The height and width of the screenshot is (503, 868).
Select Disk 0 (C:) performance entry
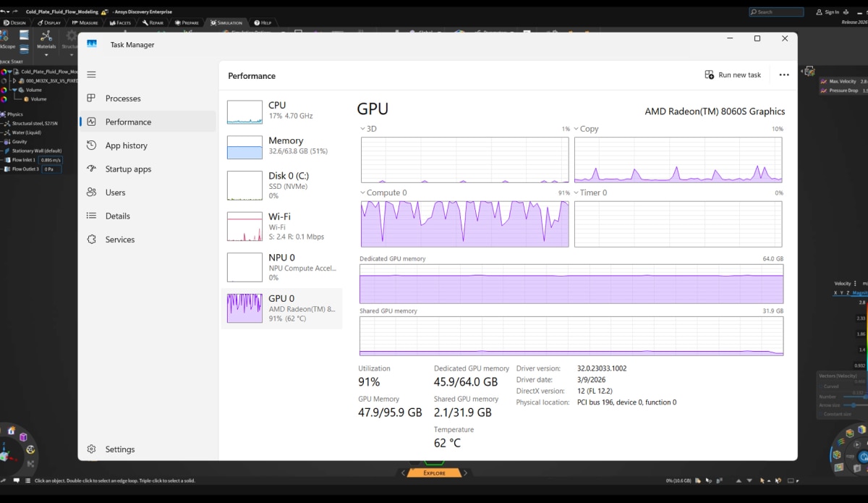pyautogui.click(x=282, y=185)
